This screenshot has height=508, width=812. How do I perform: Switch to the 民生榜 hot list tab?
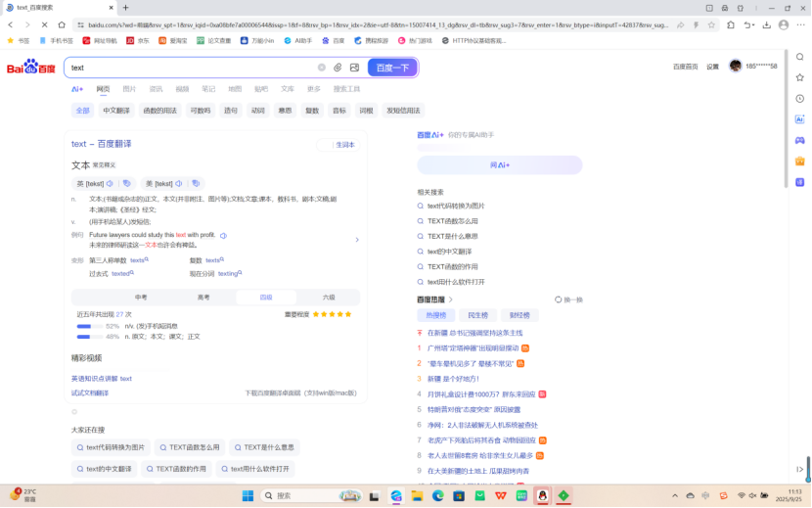[478, 315]
